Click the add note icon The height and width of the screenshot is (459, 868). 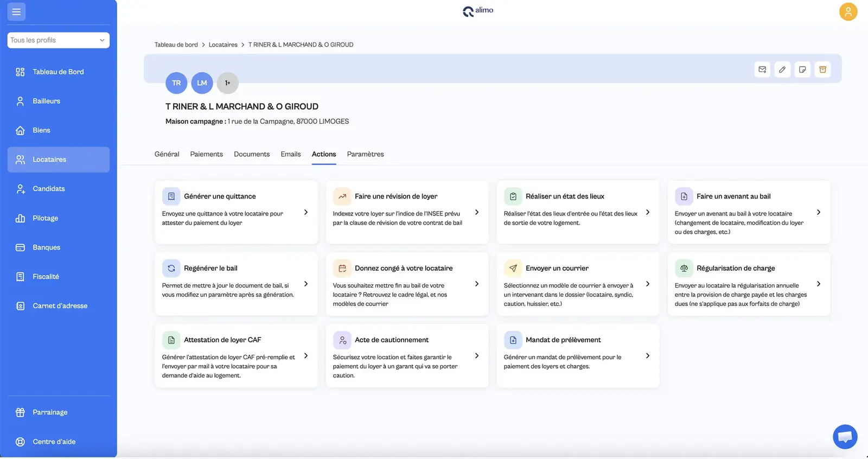[802, 69]
